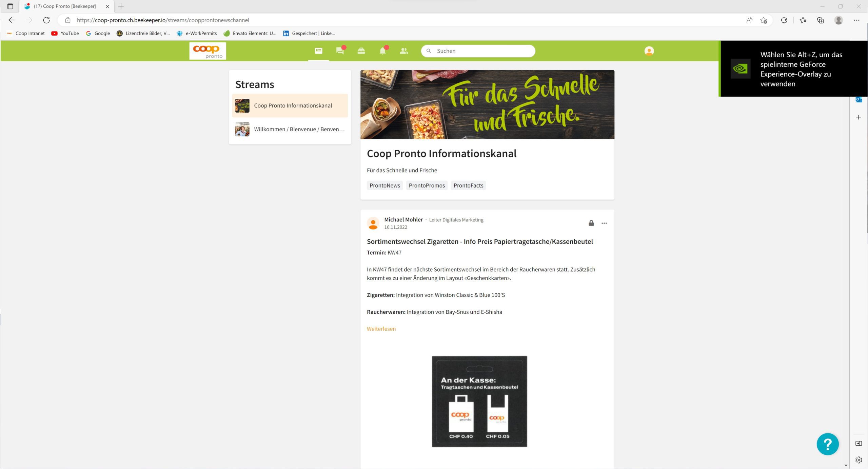
Task: Open the chats icon in header
Action: click(x=340, y=51)
